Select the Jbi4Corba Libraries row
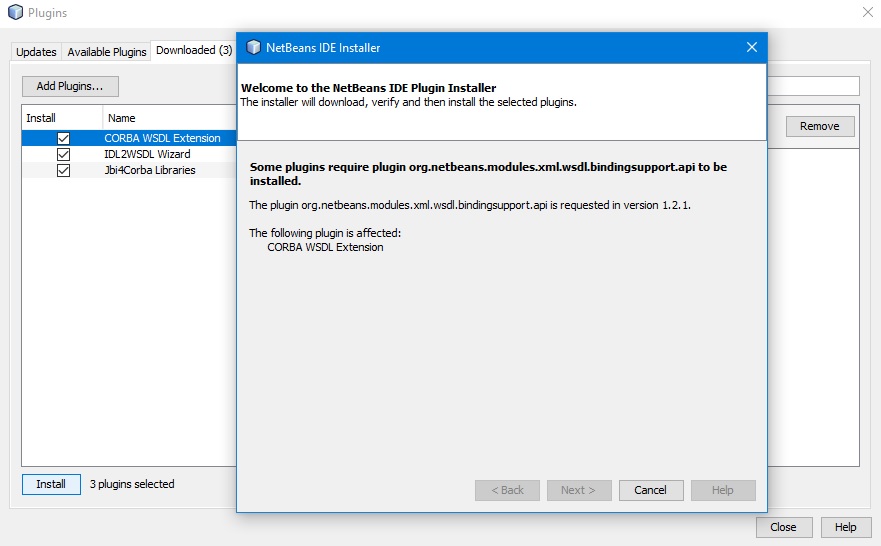Viewport: 881px width, 546px height. [129, 170]
